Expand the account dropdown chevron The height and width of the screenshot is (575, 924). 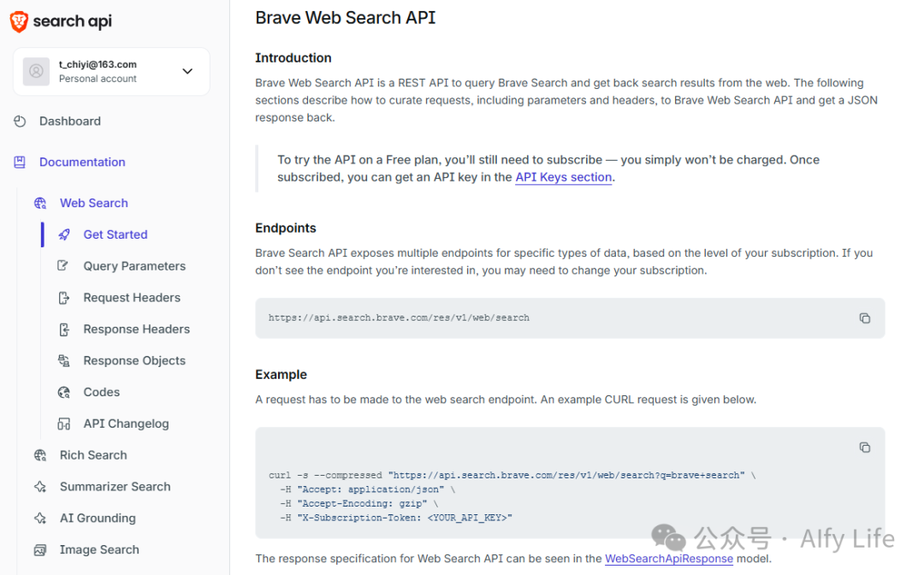click(187, 71)
